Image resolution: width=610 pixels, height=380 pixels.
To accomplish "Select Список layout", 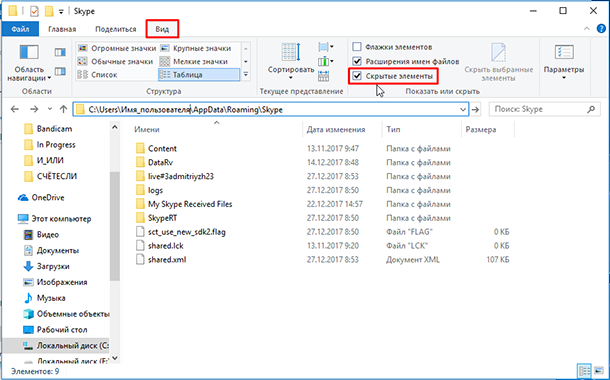I will click(97, 75).
